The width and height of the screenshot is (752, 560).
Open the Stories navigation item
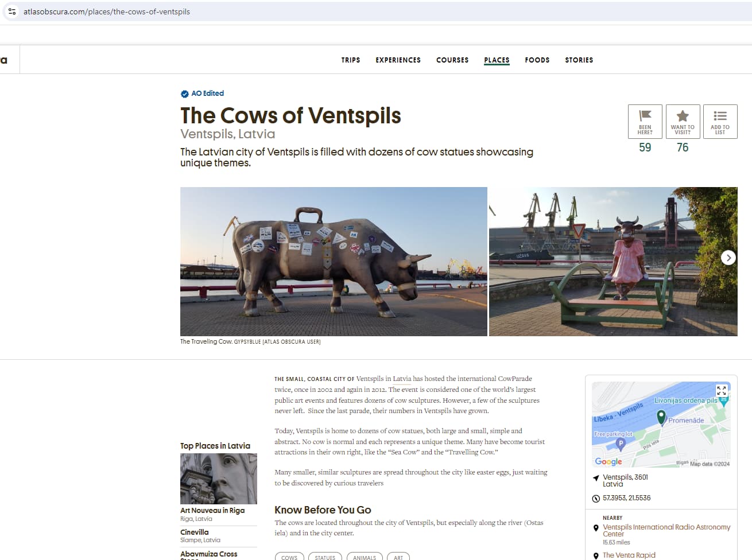[579, 60]
